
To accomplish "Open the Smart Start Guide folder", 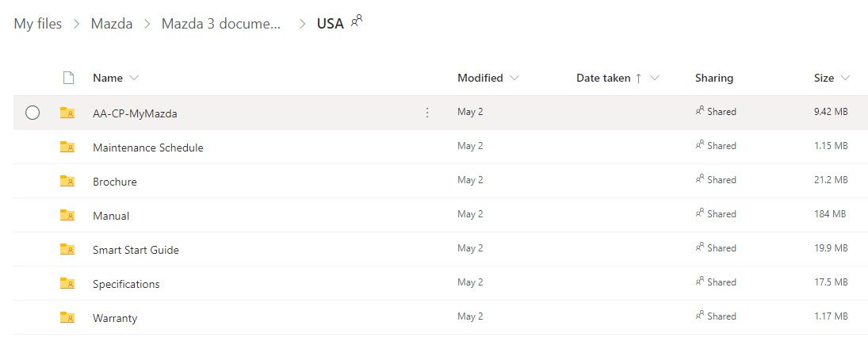I will tap(136, 250).
